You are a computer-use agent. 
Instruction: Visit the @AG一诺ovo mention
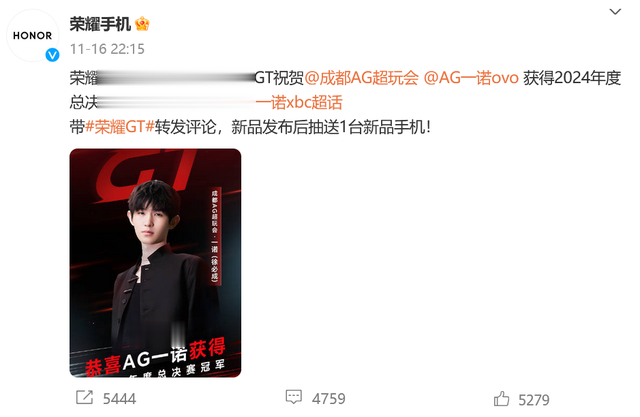[471, 78]
